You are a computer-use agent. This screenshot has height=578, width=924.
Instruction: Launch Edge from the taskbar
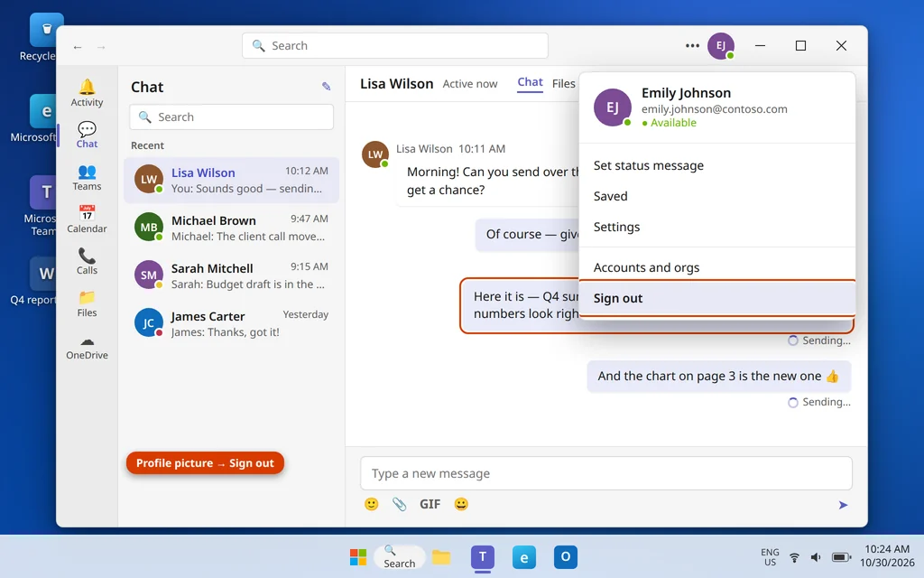click(524, 557)
